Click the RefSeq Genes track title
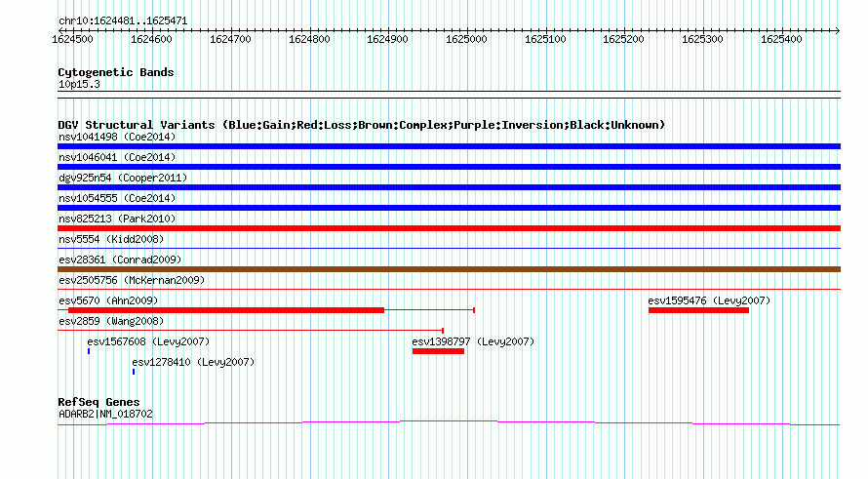 (x=99, y=402)
